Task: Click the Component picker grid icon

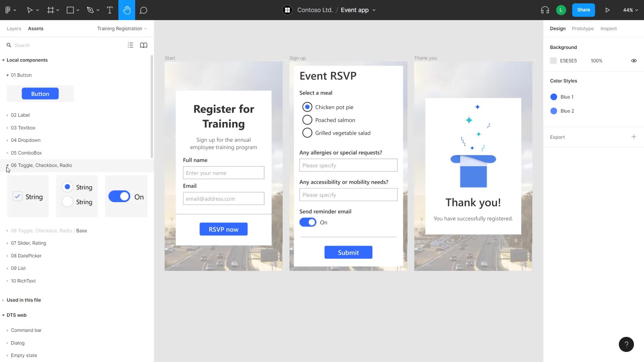Action: pyautogui.click(x=130, y=45)
